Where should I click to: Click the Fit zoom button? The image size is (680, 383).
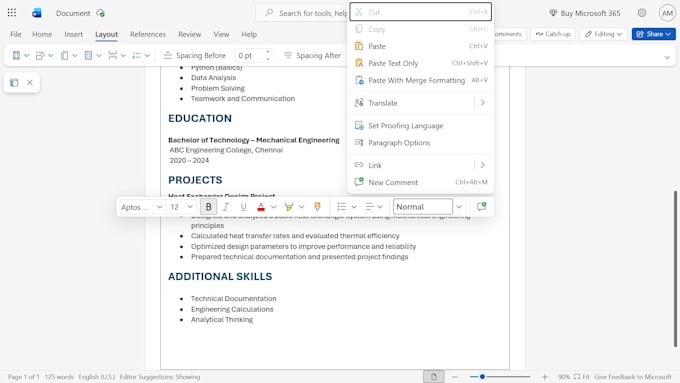(x=582, y=376)
